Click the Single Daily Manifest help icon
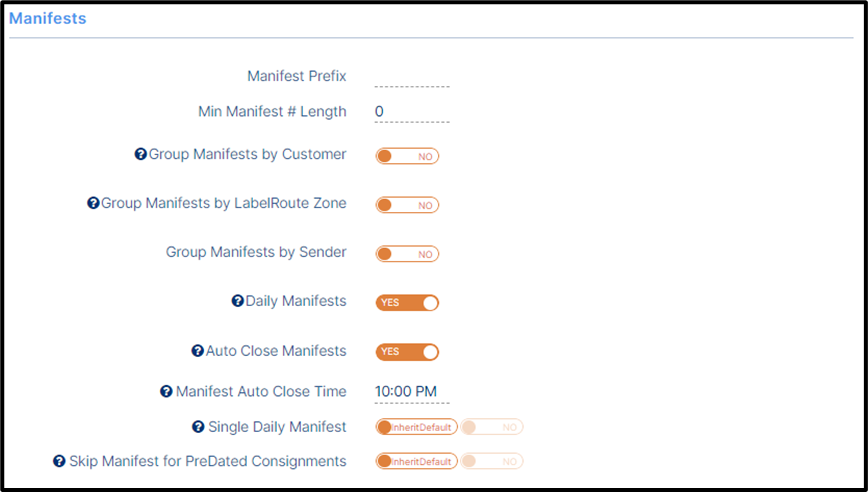The image size is (868, 492). [198, 427]
